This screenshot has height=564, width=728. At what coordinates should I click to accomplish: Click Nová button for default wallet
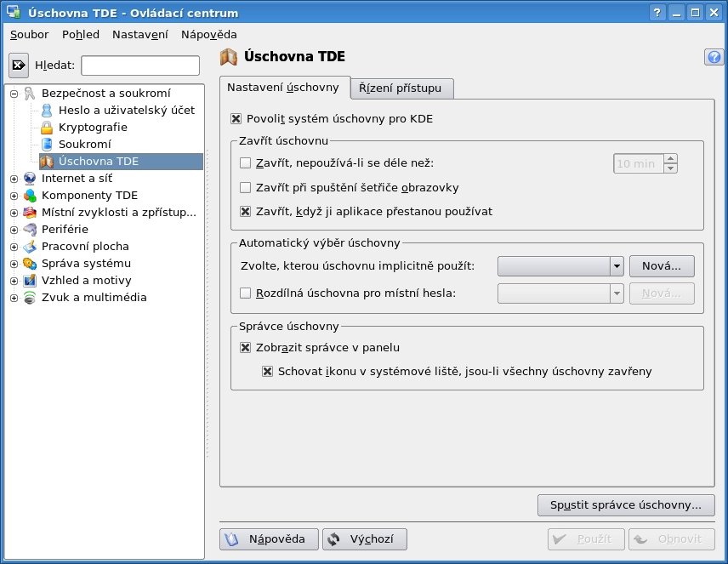point(662,266)
